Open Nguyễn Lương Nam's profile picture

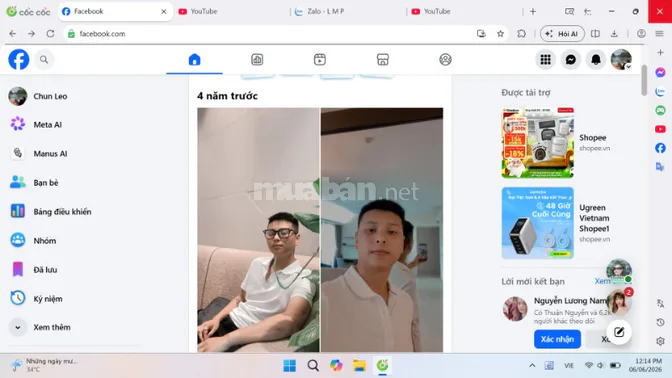[x=515, y=309]
